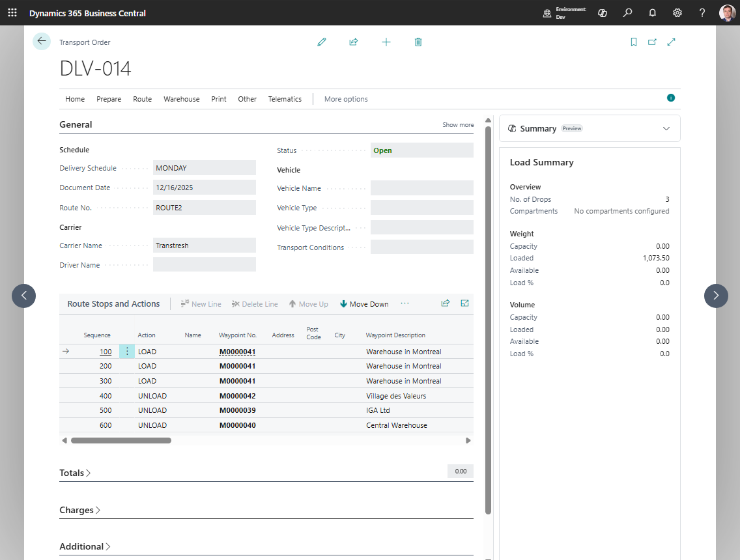The width and height of the screenshot is (740, 560).
Task: Open record in new window icon
Action: tap(652, 42)
